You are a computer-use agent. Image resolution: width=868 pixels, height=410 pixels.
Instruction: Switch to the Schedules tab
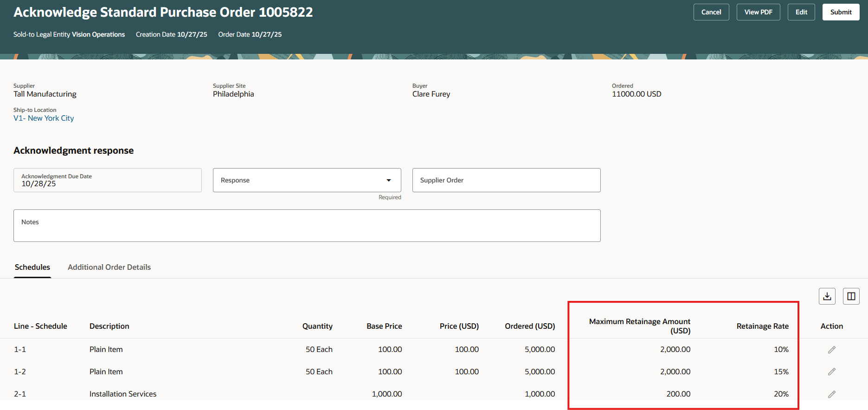32,267
